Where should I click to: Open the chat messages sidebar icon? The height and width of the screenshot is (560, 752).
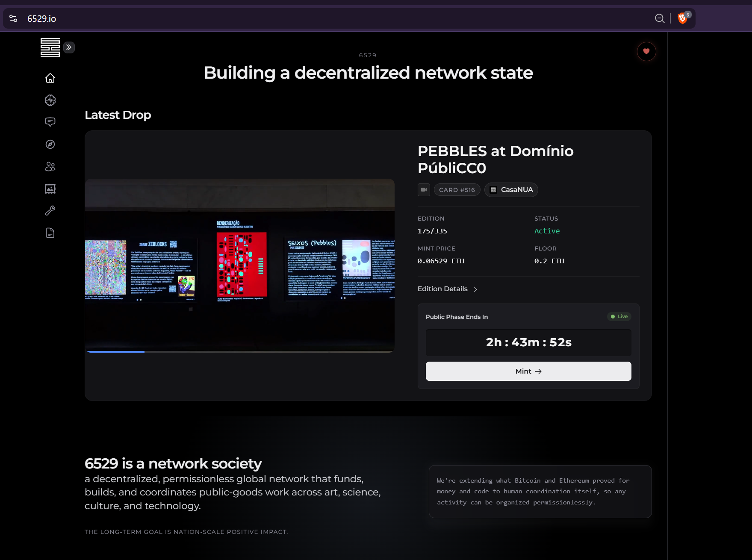50,122
